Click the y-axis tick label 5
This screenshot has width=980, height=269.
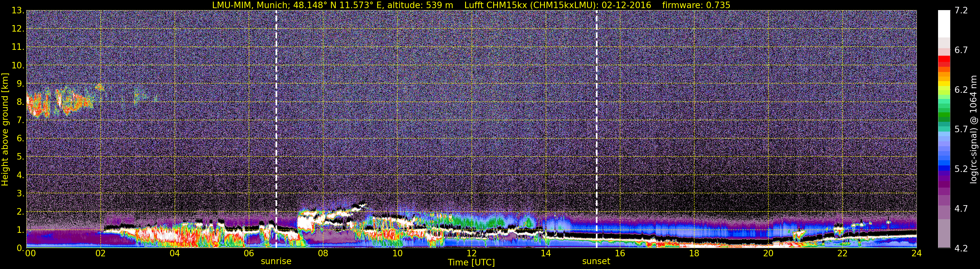point(20,157)
